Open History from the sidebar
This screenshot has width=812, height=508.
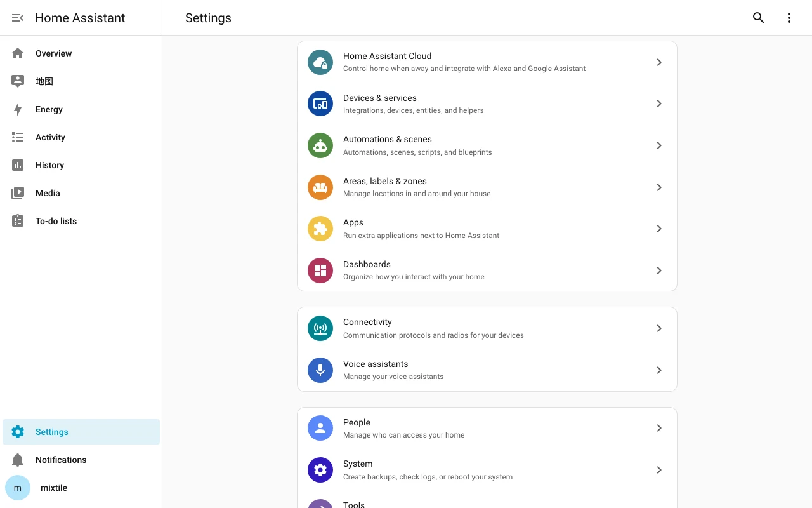coord(81,165)
